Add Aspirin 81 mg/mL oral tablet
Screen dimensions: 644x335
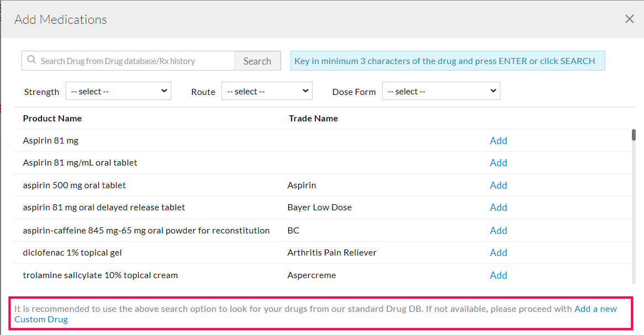click(x=498, y=162)
